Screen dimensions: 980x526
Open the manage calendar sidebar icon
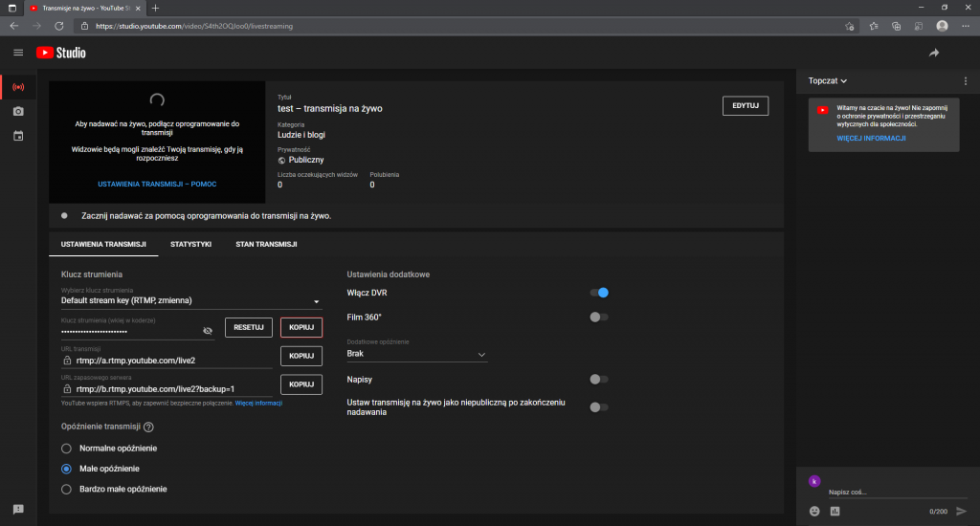[x=18, y=136]
